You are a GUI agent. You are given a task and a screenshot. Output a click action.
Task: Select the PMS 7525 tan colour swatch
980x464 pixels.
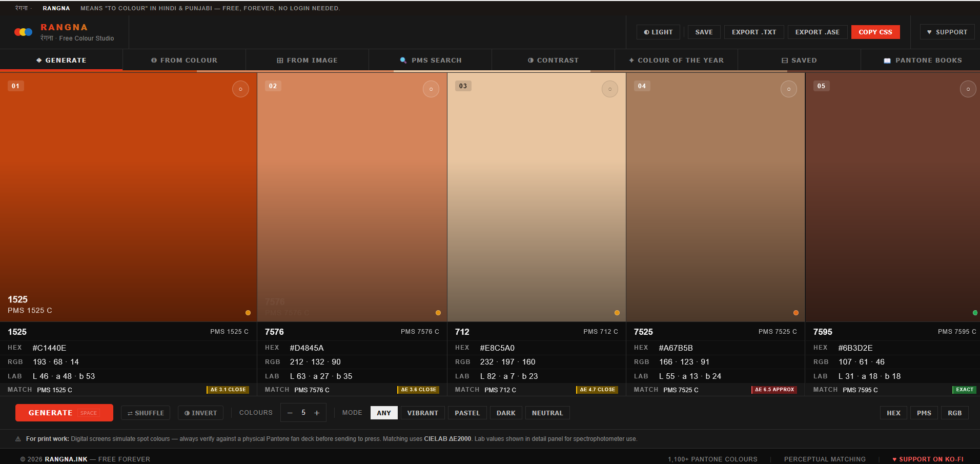click(715, 195)
